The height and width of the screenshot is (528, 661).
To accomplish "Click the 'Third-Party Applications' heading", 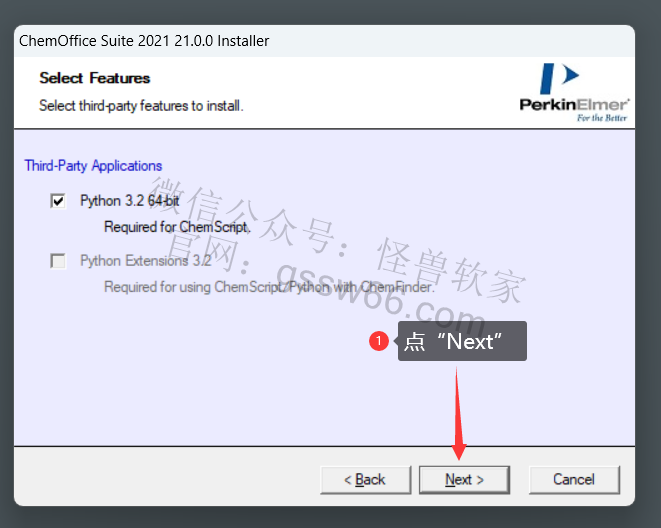I will 93,166.
